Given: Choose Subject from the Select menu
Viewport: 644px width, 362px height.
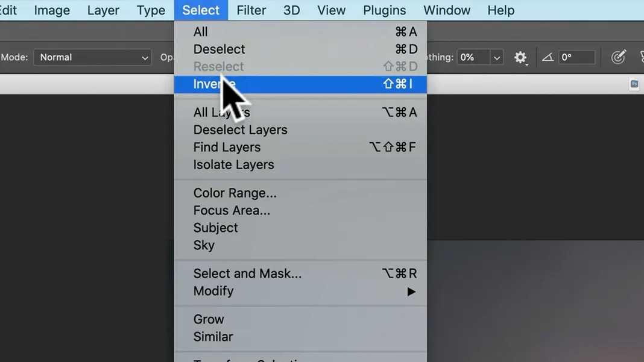Looking at the screenshot, I should [x=301, y=228].
